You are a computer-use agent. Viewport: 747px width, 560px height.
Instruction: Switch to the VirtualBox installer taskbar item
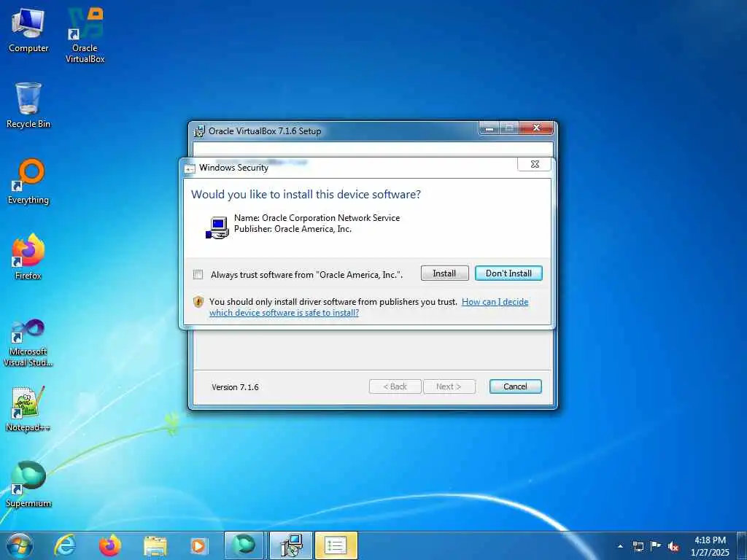(x=291, y=545)
